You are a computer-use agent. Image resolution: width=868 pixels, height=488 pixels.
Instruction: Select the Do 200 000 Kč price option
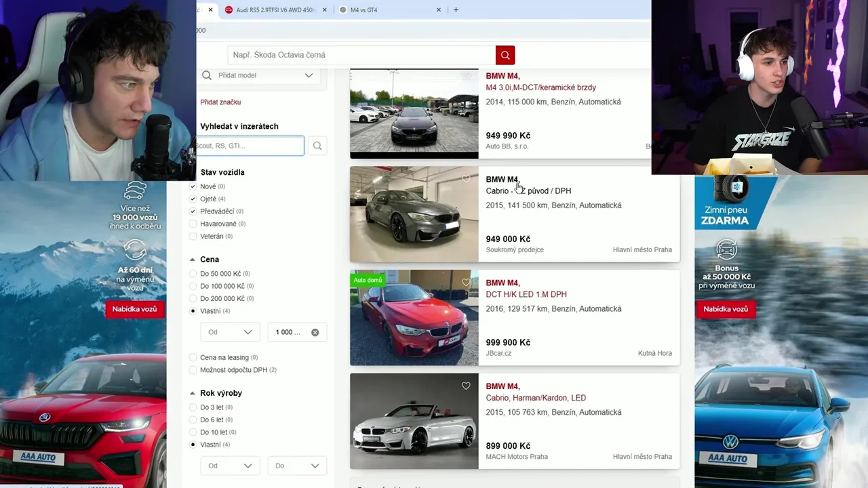(193, 298)
